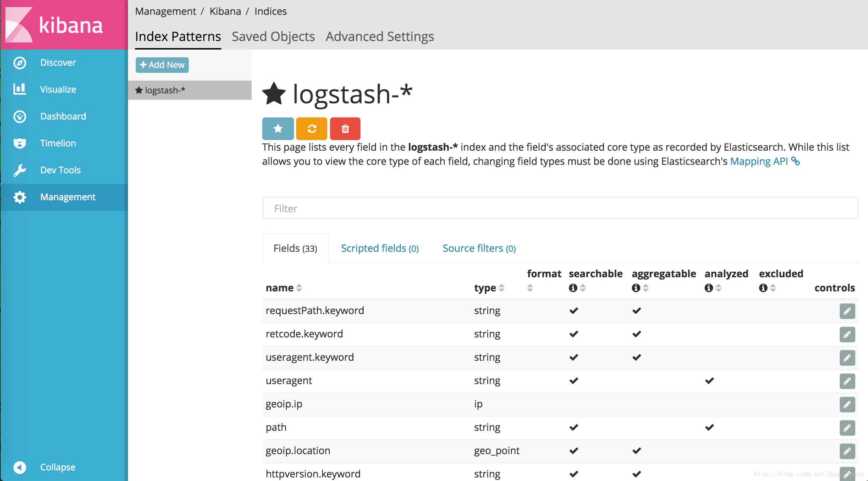Sort table by type column arrows
The image size is (868, 481).
502,288
